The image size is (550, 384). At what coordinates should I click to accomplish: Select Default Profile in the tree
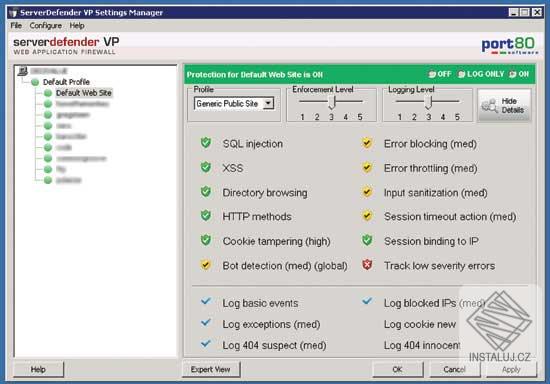pyautogui.click(x=66, y=82)
